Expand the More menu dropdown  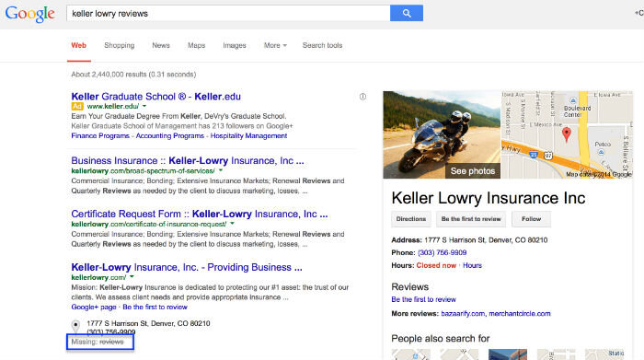(x=275, y=45)
